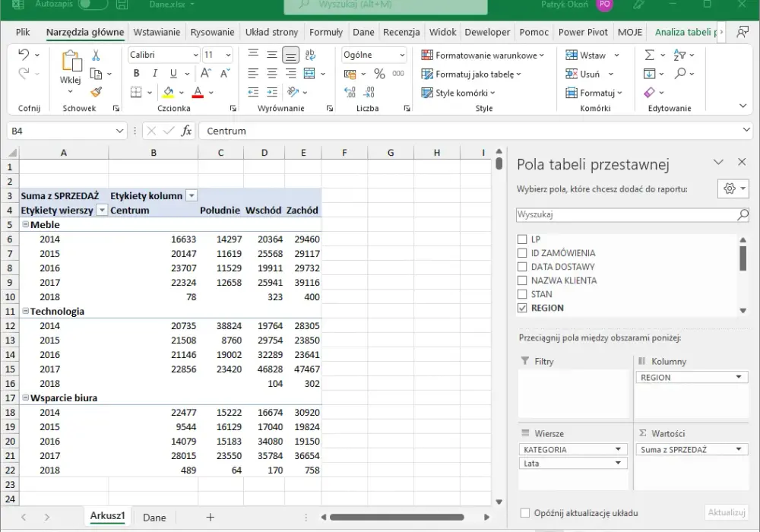Open the REGION field dropdown in Kolumny
This screenshot has height=532, width=760.
tap(739, 377)
